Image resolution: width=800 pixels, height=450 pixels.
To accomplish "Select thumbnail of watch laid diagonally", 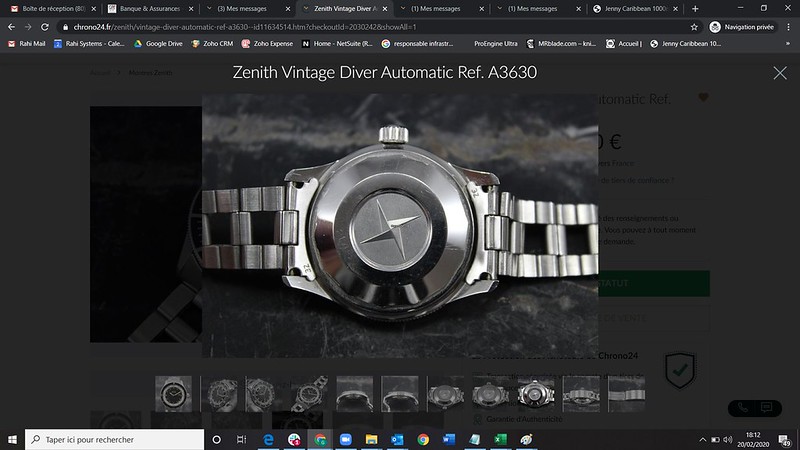I will pyautogui.click(x=309, y=394).
